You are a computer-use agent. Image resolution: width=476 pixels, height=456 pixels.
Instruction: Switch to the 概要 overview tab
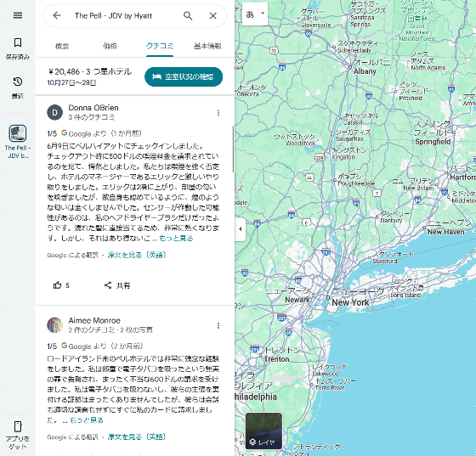tap(62, 46)
